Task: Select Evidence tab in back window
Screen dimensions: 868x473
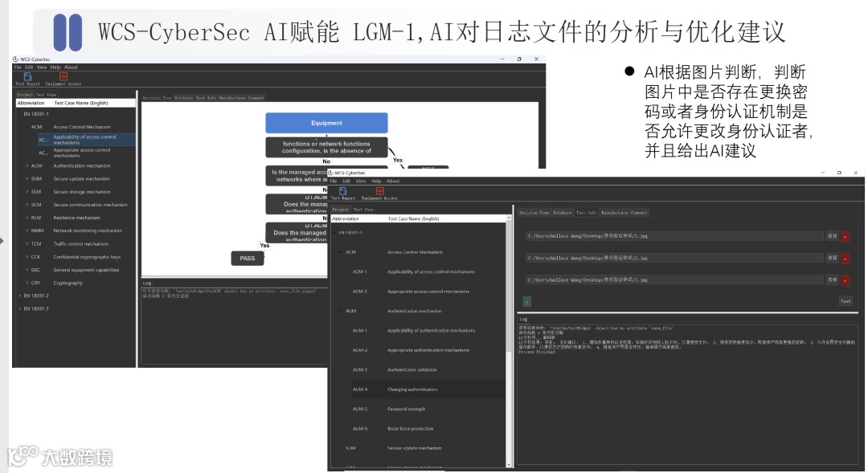Action: [184, 98]
